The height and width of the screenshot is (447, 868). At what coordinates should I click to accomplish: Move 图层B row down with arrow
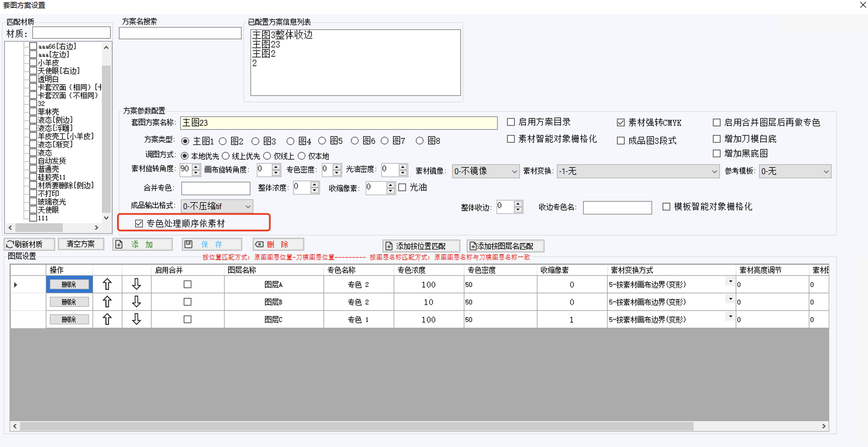pyautogui.click(x=136, y=302)
